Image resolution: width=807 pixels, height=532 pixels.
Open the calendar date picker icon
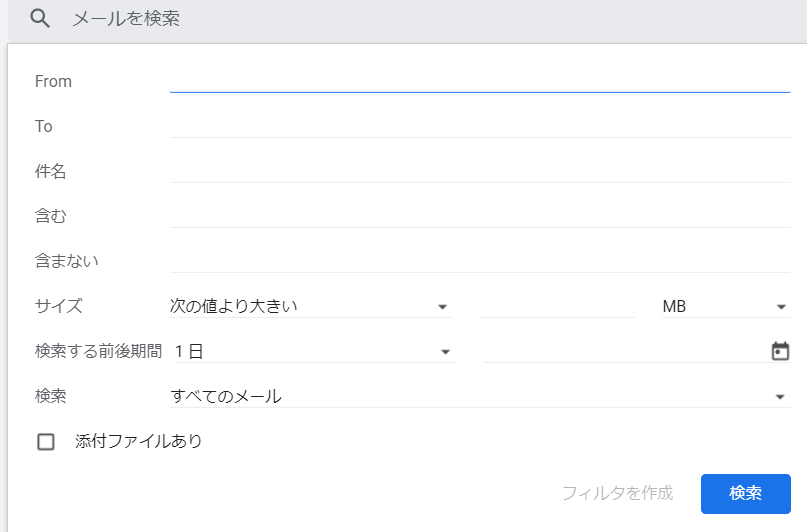pos(780,351)
